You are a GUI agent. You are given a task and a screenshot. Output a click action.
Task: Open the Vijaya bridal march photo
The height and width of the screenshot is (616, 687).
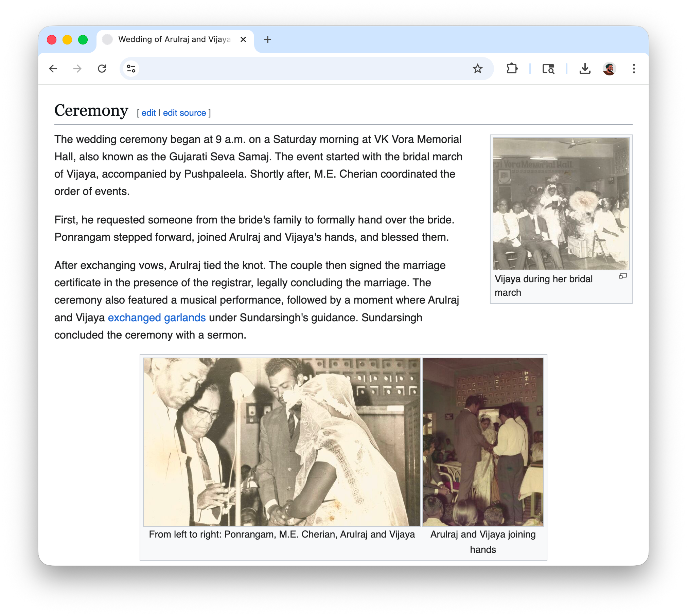click(x=561, y=204)
